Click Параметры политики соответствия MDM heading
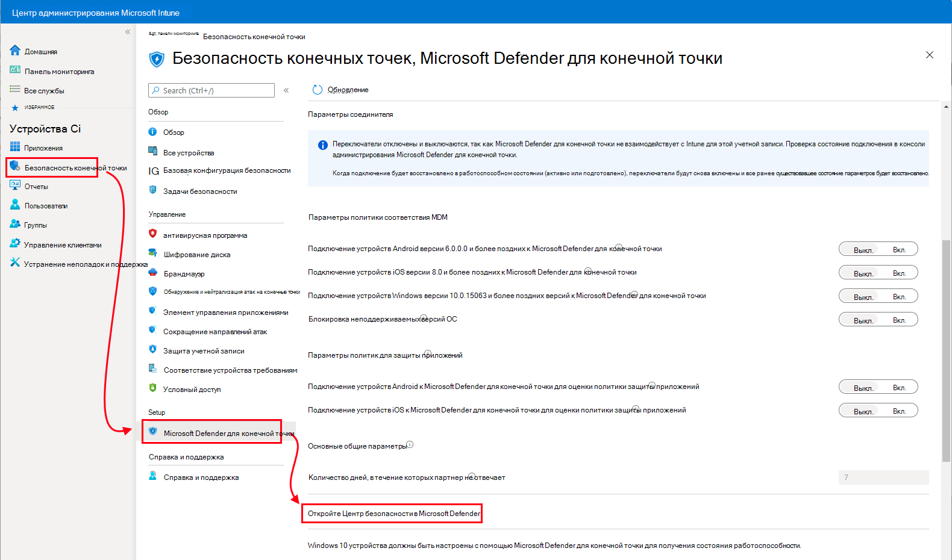The height and width of the screenshot is (560, 952). tap(378, 217)
